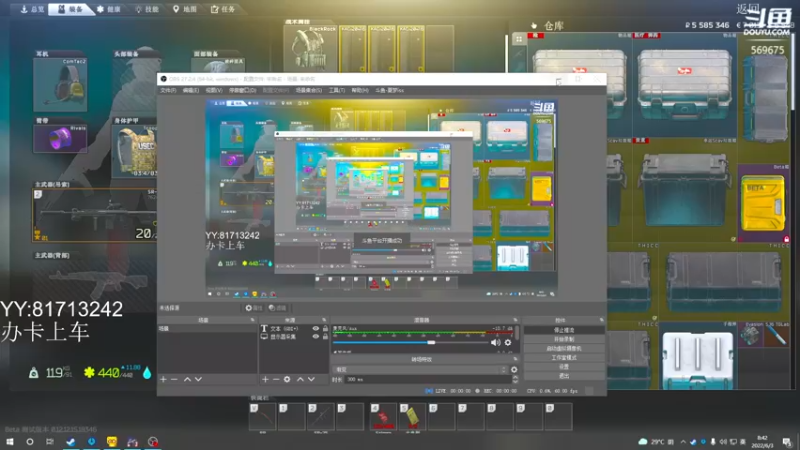Click the 开始录制 button
Viewport: 800px width, 450px height.
(x=564, y=339)
